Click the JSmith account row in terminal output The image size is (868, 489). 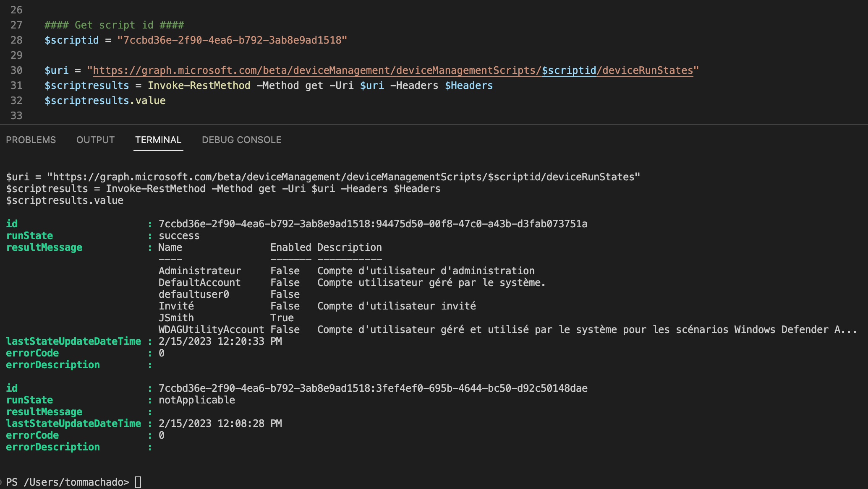[x=176, y=318]
